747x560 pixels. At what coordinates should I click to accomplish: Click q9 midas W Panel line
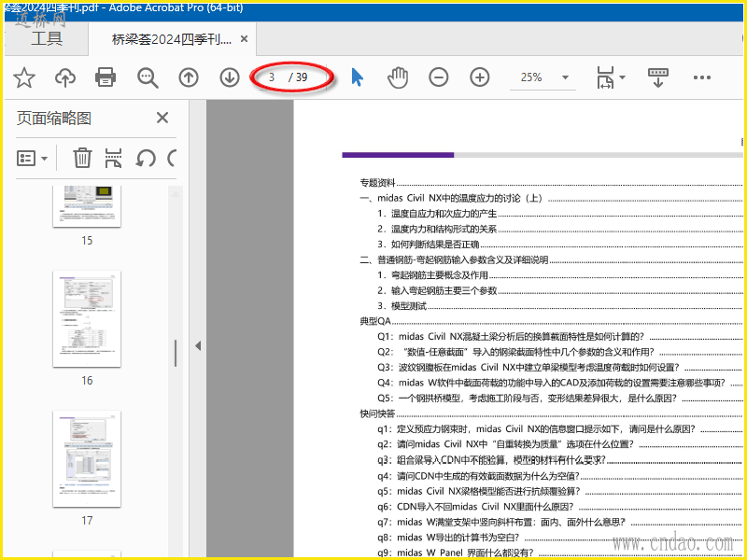click(456, 553)
